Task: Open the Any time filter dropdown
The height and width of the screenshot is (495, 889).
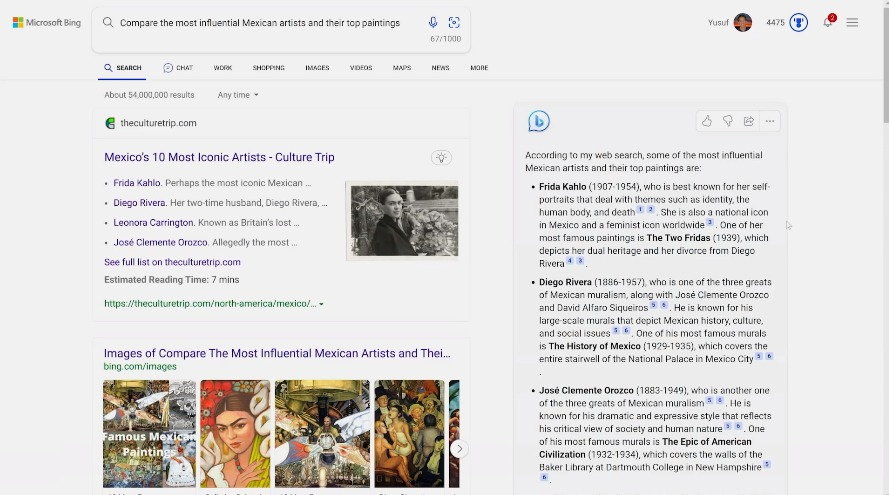Action: [x=238, y=95]
